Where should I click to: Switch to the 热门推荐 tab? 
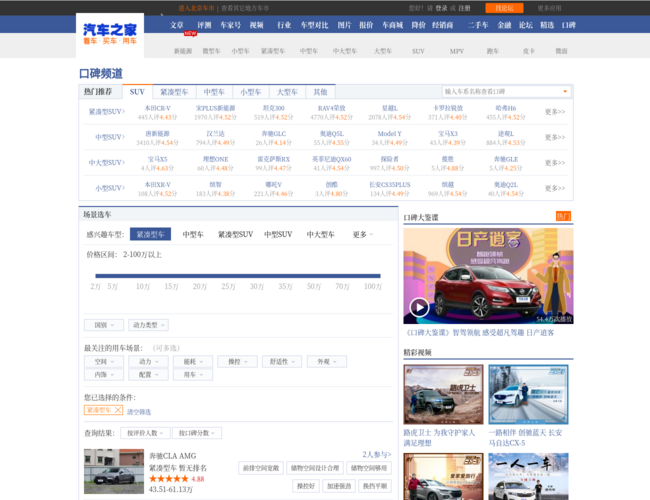pos(98,92)
